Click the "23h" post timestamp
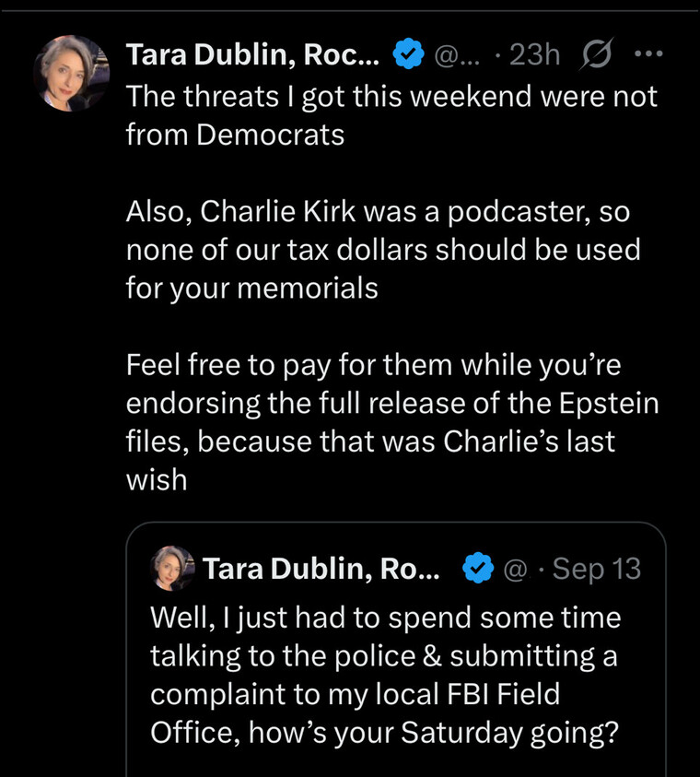 pyautogui.click(x=534, y=55)
